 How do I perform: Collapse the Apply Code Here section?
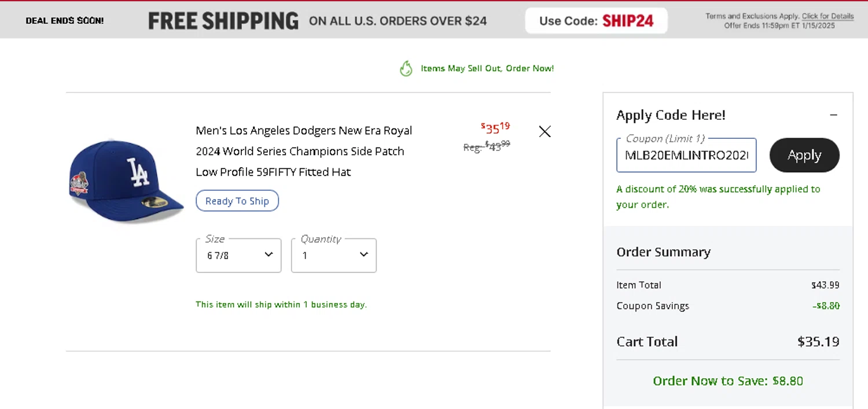pos(833,115)
